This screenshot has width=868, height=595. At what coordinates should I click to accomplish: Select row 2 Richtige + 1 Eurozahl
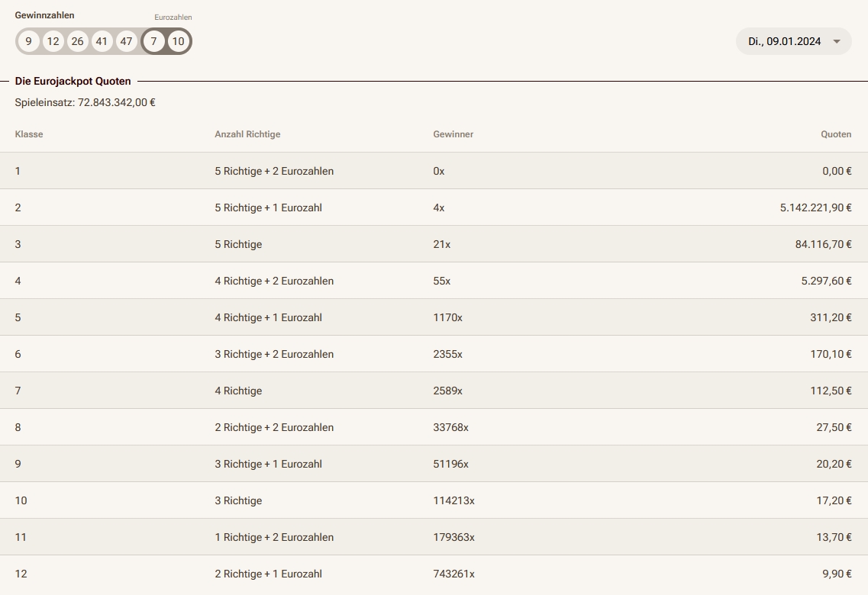434,574
